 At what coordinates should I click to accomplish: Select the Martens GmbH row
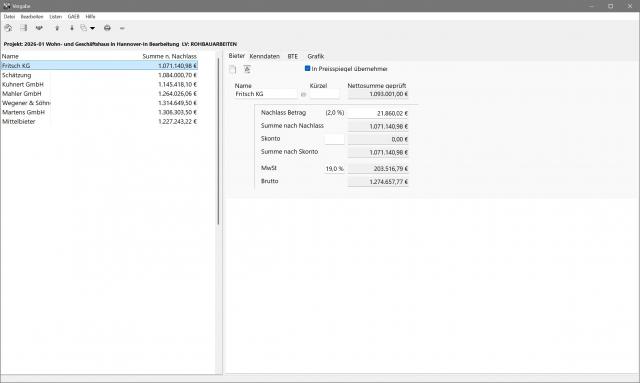tap(99, 112)
